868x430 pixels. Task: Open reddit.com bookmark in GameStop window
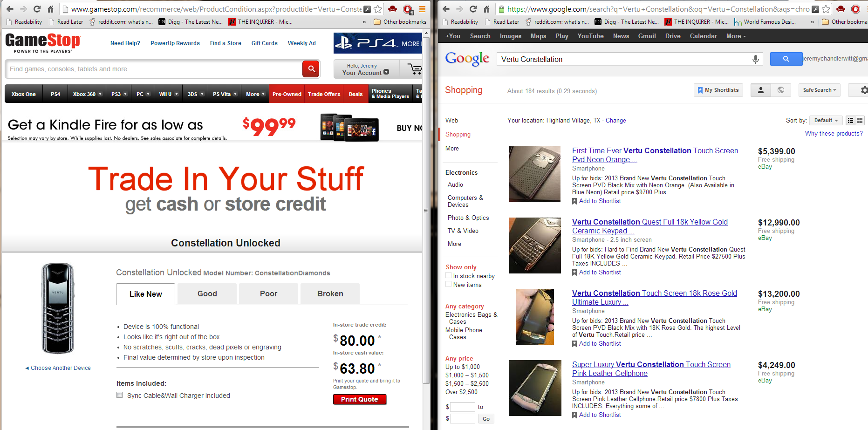pyautogui.click(x=121, y=21)
